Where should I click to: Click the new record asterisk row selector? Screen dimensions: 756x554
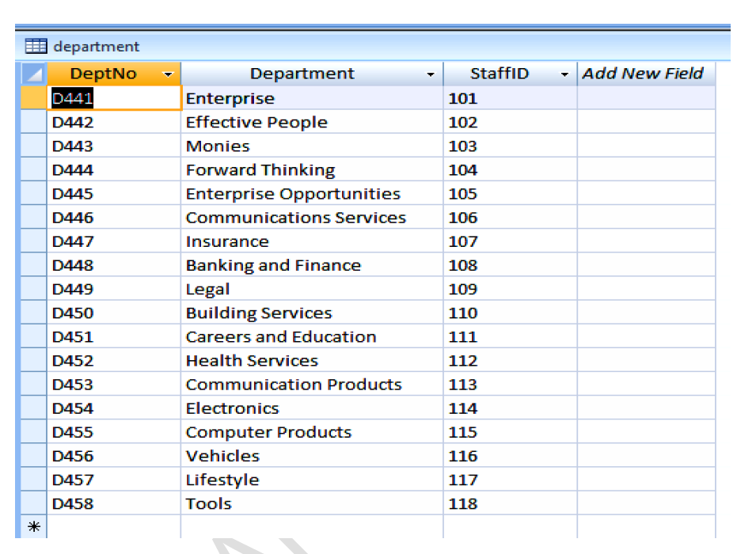(33, 527)
